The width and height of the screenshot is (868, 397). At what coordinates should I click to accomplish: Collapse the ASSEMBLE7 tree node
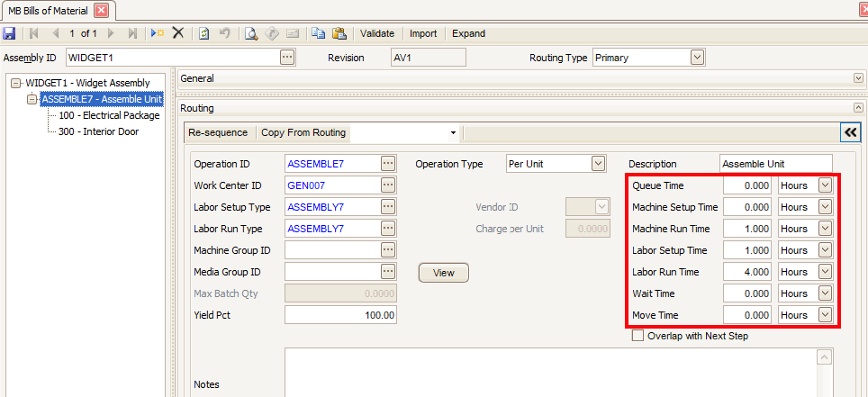(x=33, y=99)
